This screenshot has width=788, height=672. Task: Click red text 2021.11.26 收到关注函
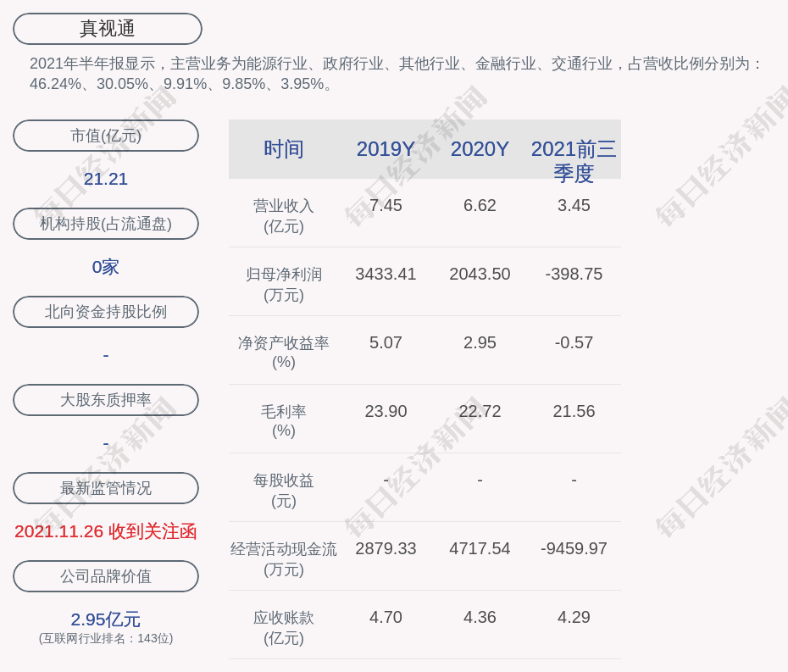pos(106,531)
